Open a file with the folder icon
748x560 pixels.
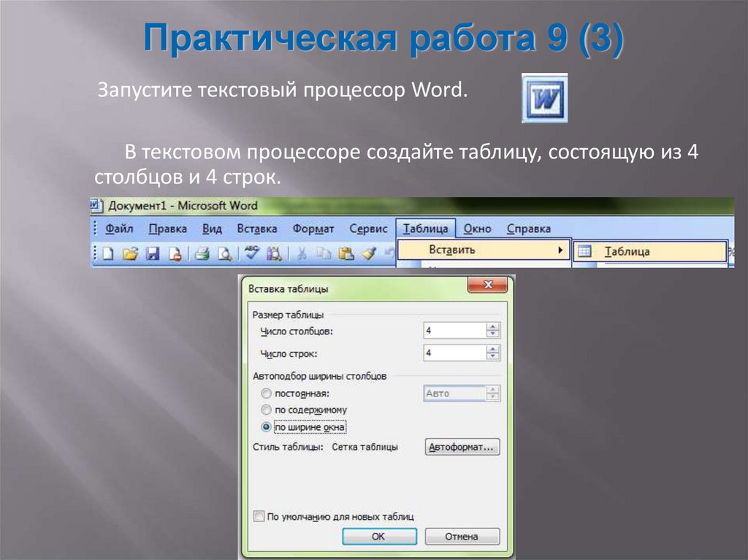pos(130,253)
